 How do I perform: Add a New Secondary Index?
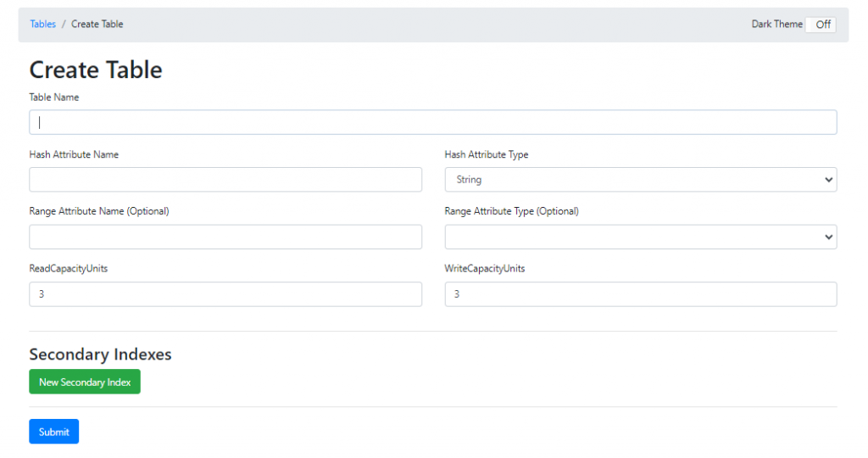[x=85, y=382]
